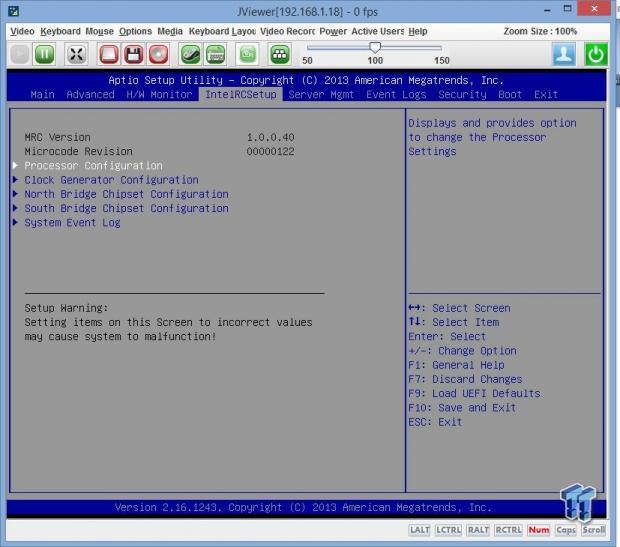620x547 pixels.
Task: Open the Keyboard menu
Action: pyautogui.click(x=60, y=31)
